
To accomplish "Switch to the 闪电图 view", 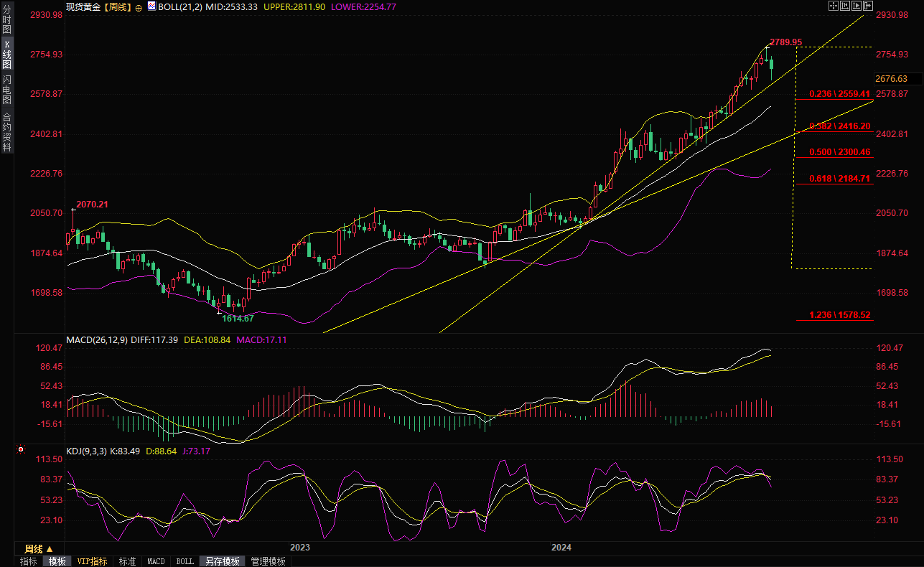I will [x=6, y=90].
